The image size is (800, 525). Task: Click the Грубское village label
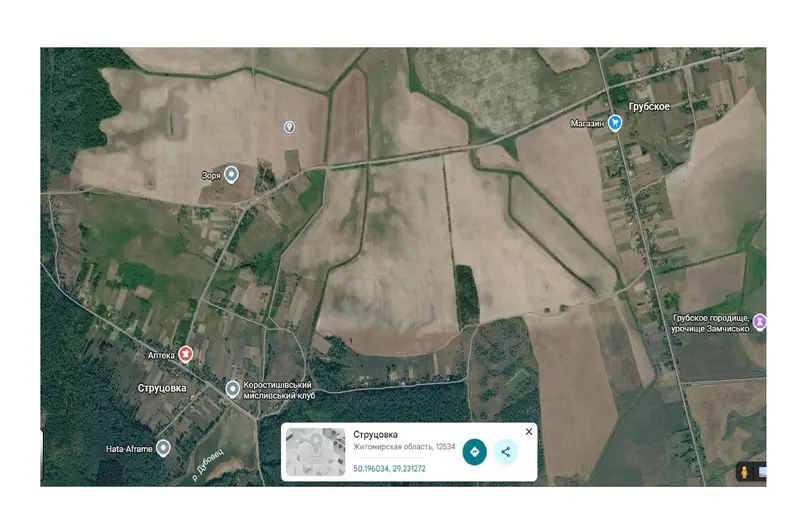pos(649,107)
